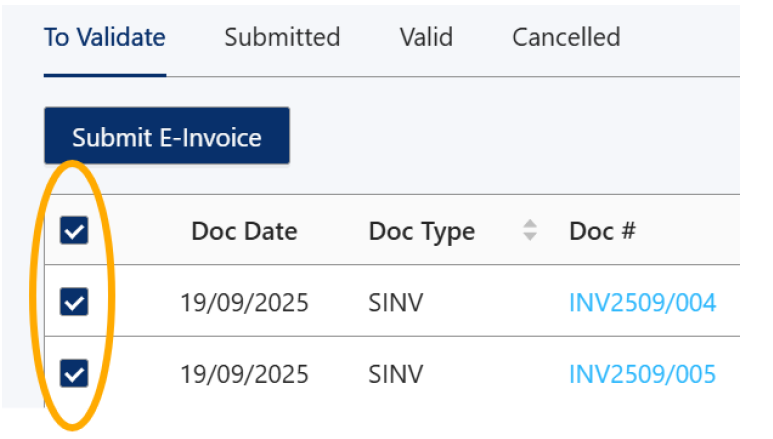The image size is (773, 439).
Task: Uncheck the checkbox for invoice INV2509/004
Action: pos(75,301)
